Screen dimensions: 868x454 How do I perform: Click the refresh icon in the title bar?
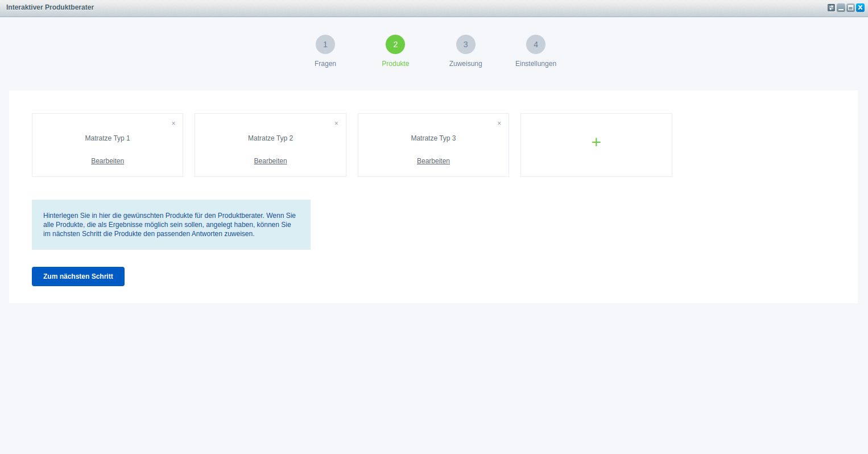(831, 8)
